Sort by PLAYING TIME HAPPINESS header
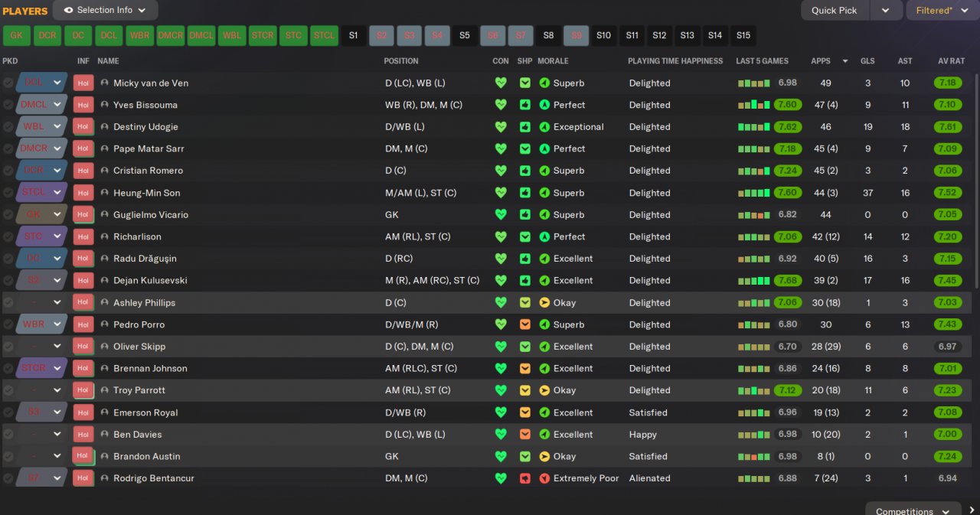This screenshot has width=980, height=515. point(675,60)
